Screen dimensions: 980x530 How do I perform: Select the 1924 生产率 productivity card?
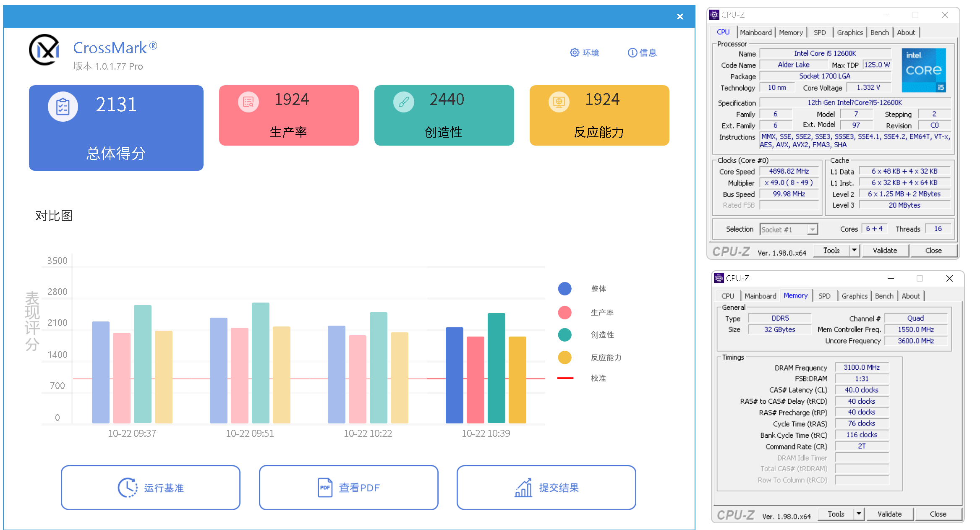[289, 115]
